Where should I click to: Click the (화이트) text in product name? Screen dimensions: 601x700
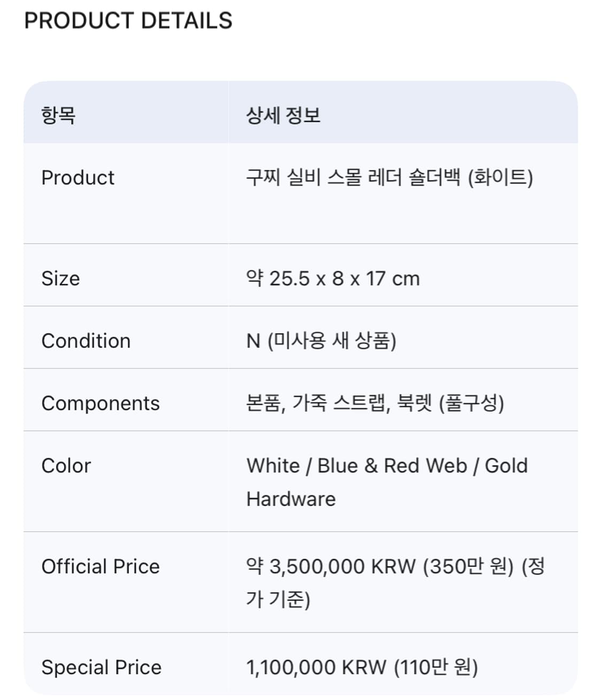(501, 177)
